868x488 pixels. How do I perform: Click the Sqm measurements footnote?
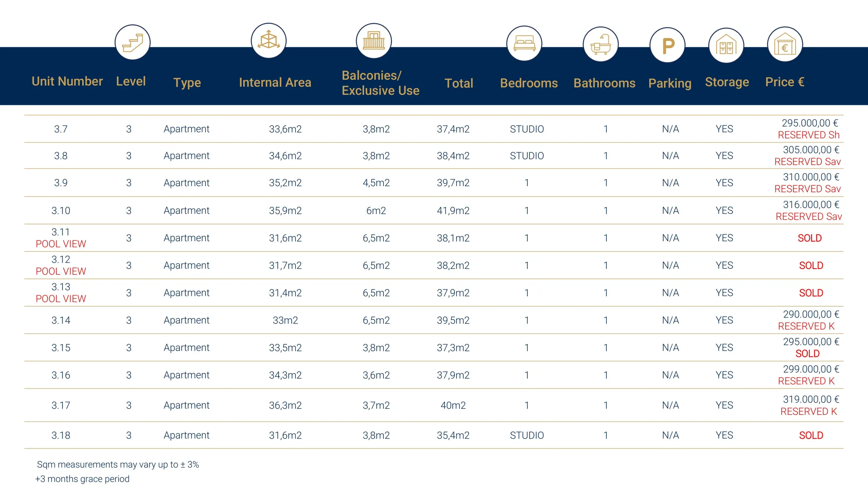tap(118, 465)
